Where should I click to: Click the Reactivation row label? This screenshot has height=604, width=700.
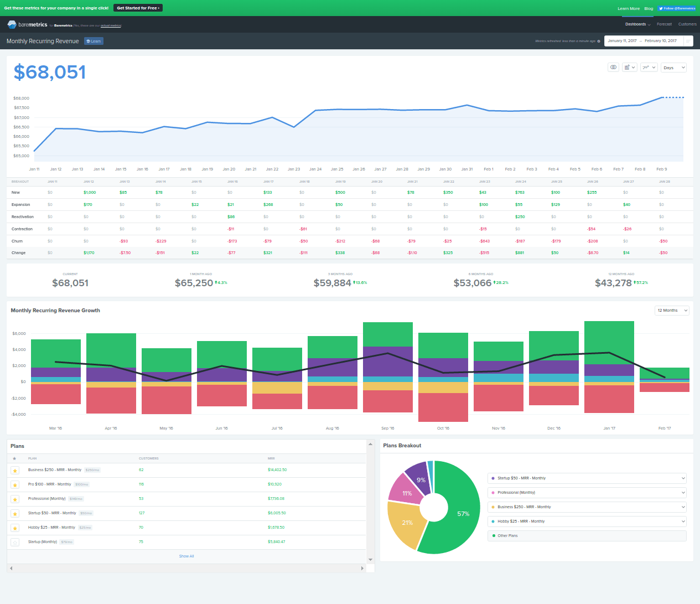[x=23, y=217]
